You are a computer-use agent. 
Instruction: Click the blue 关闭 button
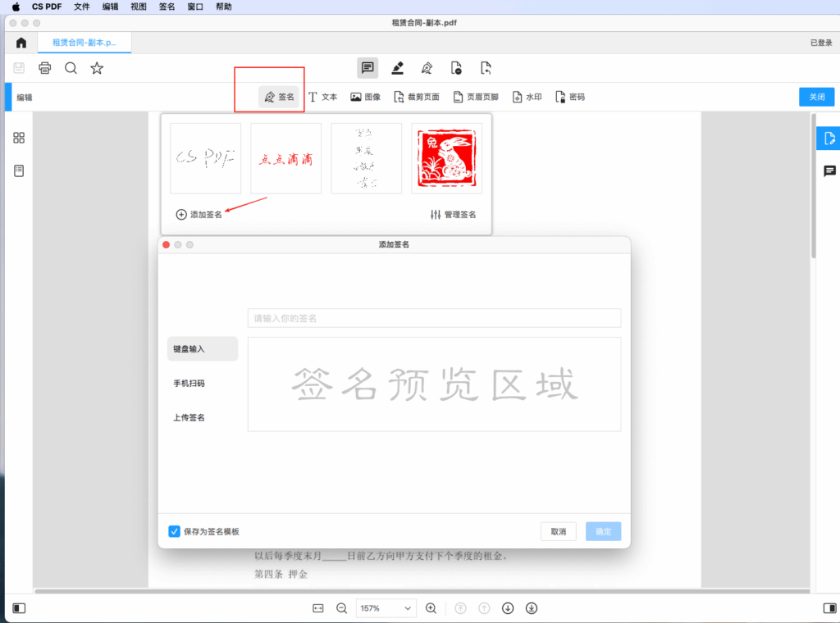coord(816,97)
